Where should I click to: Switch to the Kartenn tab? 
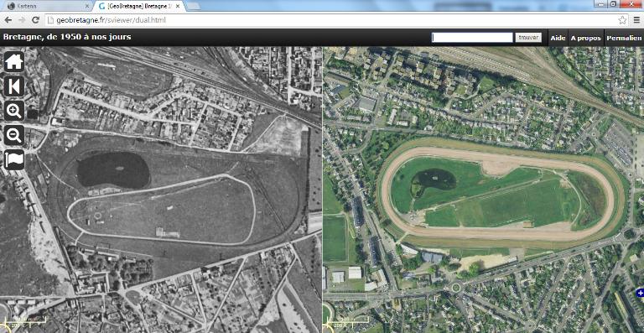46,6
